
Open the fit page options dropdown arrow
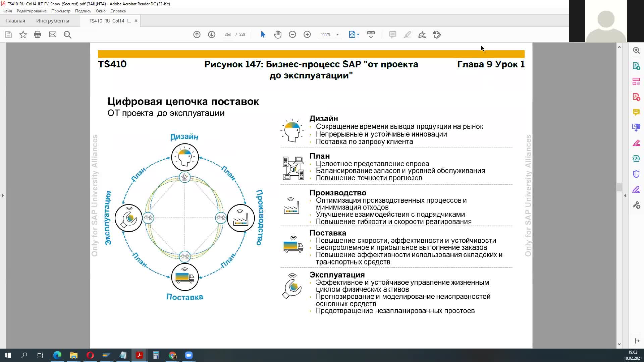[358, 35]
